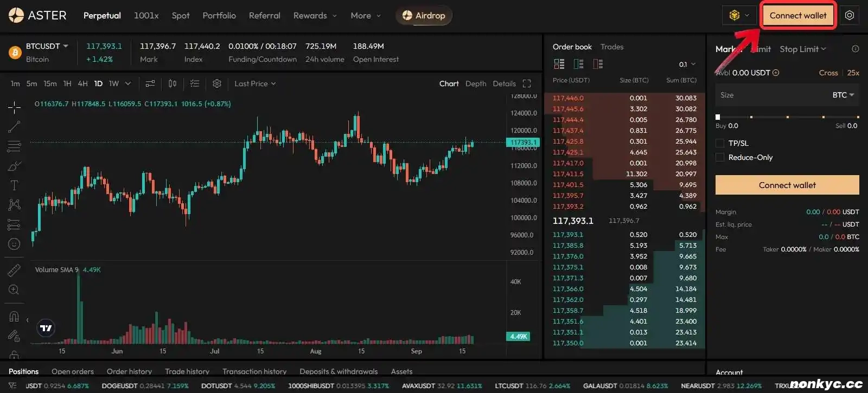Open the network chain selector
868x393 pixels.
tap(739, 15)
